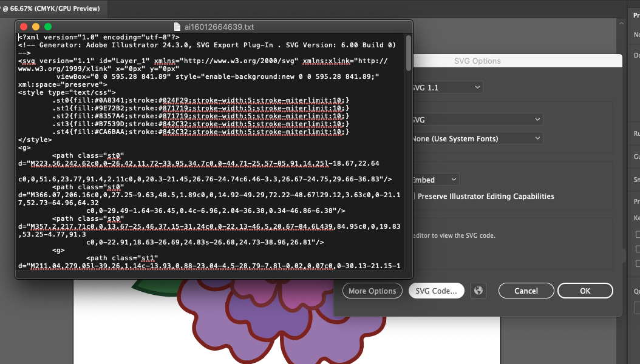Confirm SVG Options with OK
Viewport: 640px width, 364px height.
(x=585, y=291)
